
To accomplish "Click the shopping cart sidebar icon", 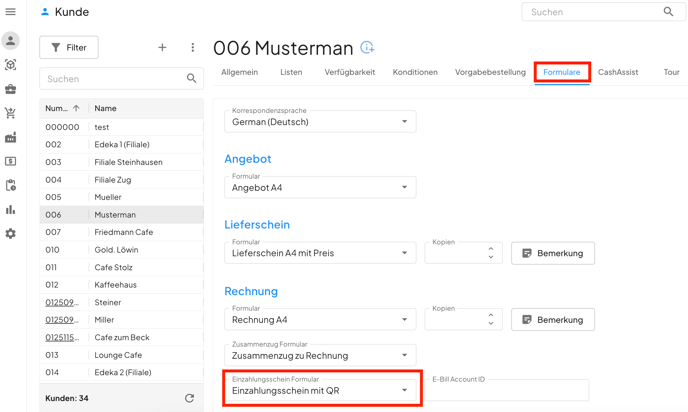I will (x=11, y=113).
